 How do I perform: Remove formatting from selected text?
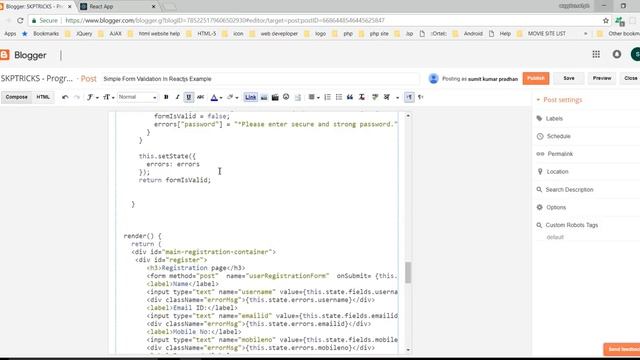click(x=362, y=97)
